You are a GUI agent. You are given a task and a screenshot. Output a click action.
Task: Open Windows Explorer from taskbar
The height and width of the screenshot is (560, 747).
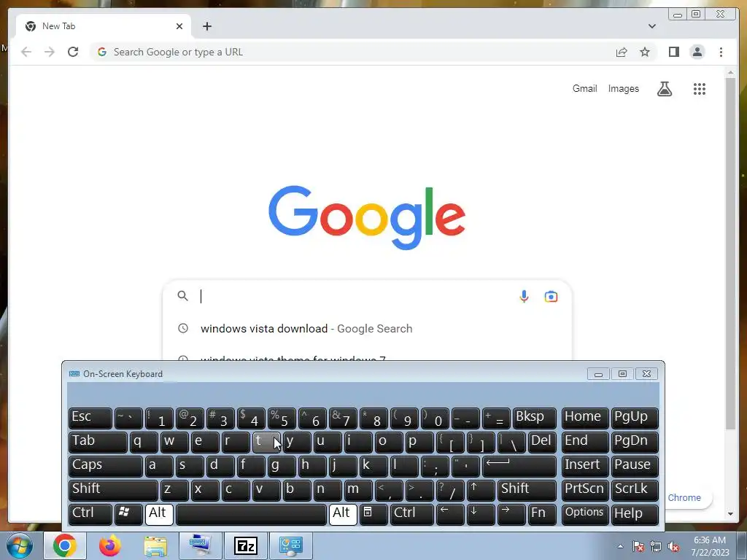point(155,545)
